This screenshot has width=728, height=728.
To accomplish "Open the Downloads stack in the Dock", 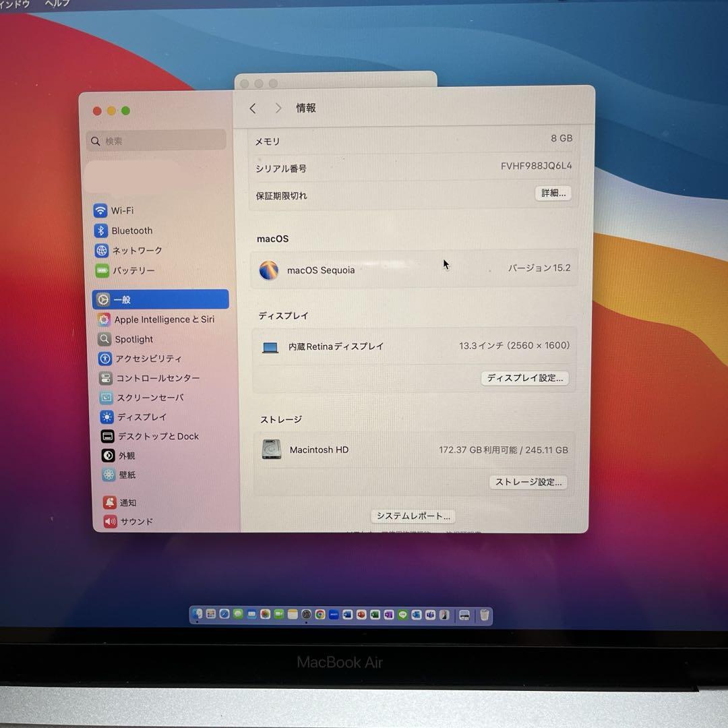I will coord(464,615).
